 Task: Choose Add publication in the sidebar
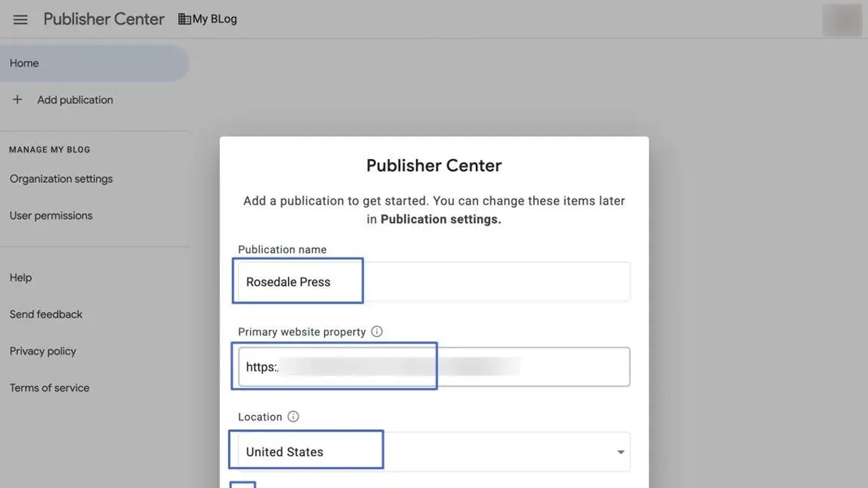pyautogui.click(x=75, y=100)
